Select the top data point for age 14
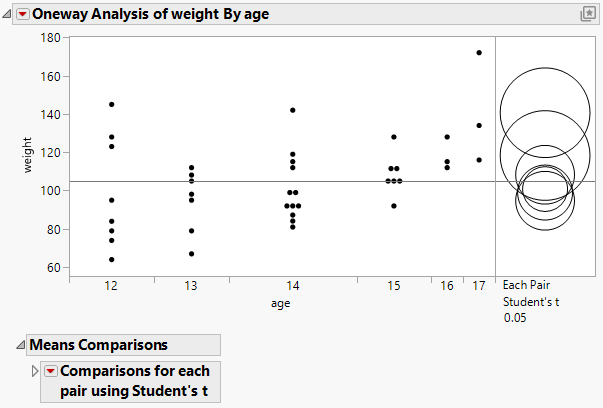 [x=292, y=110]
